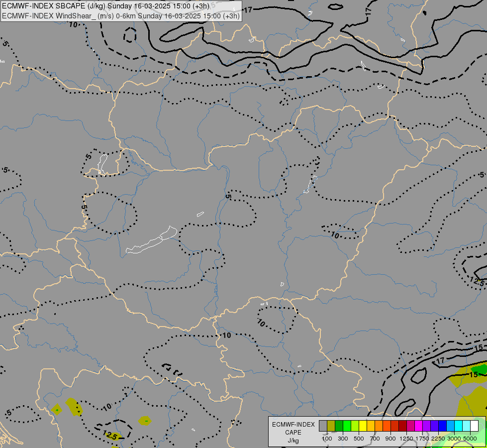Click the bright green legend swatch
The height and width of the screenshot is (448, 487).
347,426
